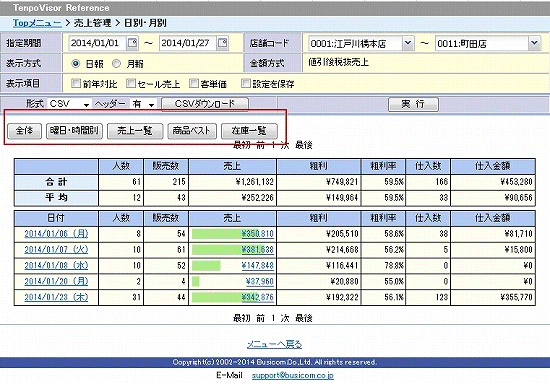Image resolution: width=550 pixels, height=384 pixels.
Task: Open the 売上一覧 view
Action: 135,131
